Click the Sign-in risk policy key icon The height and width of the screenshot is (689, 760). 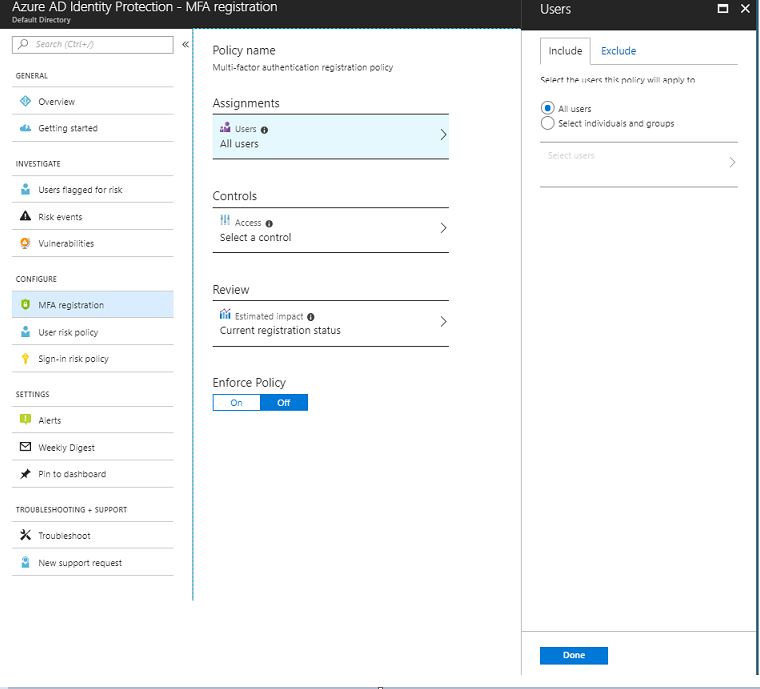(25, 359)
